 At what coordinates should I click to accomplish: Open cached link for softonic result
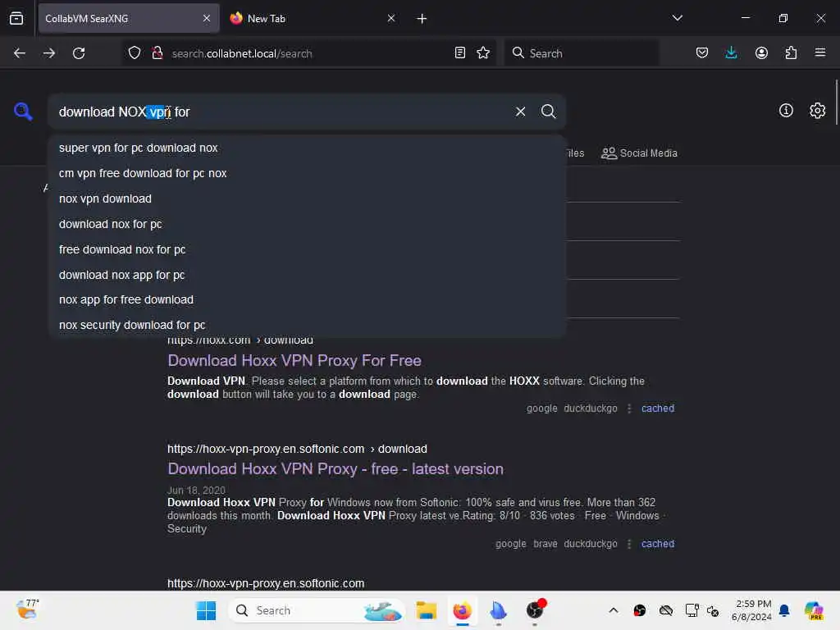[657, 544]
